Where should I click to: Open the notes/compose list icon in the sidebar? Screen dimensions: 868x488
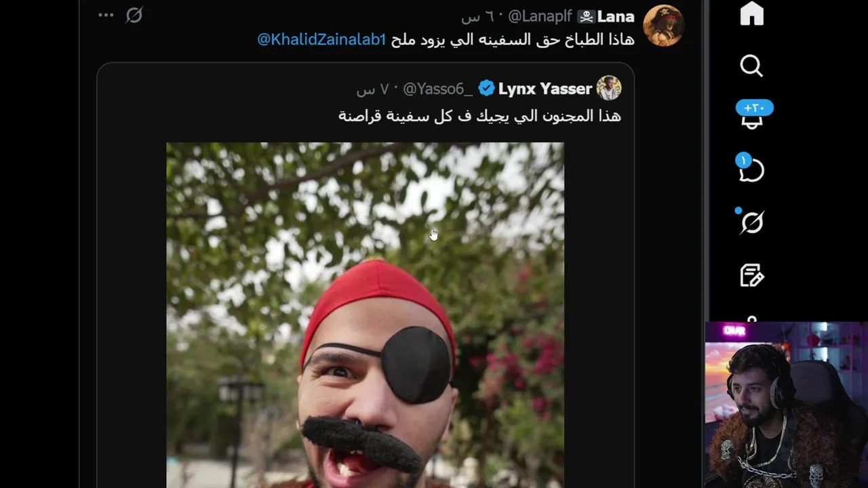coord(751,274)
